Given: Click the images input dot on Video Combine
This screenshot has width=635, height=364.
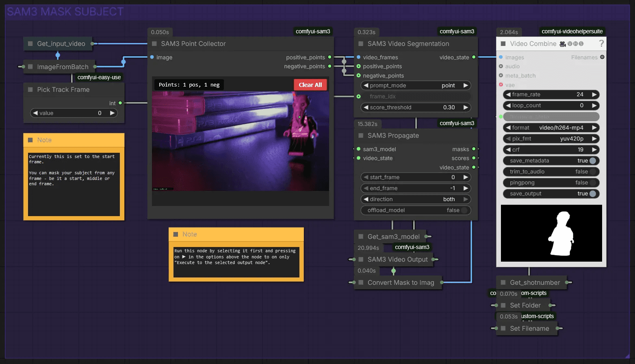Looking at the screenshot, I should click(x=501, y=57).
